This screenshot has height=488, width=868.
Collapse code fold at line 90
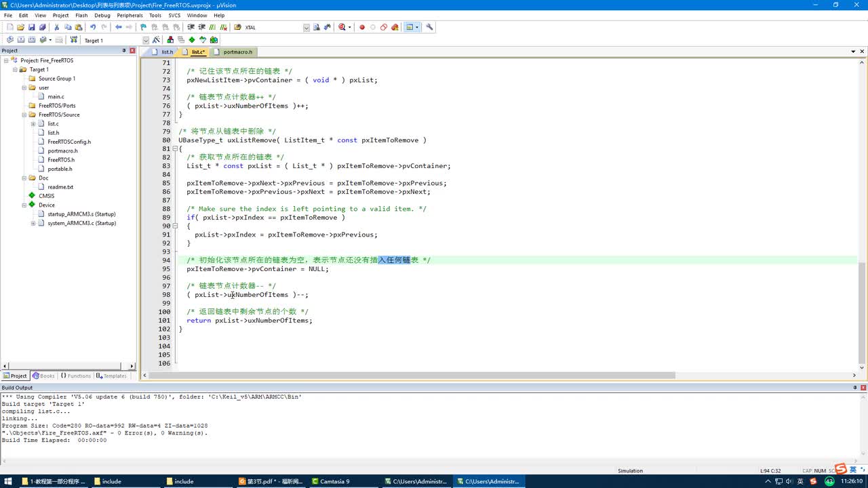click(x=176, y=226)
